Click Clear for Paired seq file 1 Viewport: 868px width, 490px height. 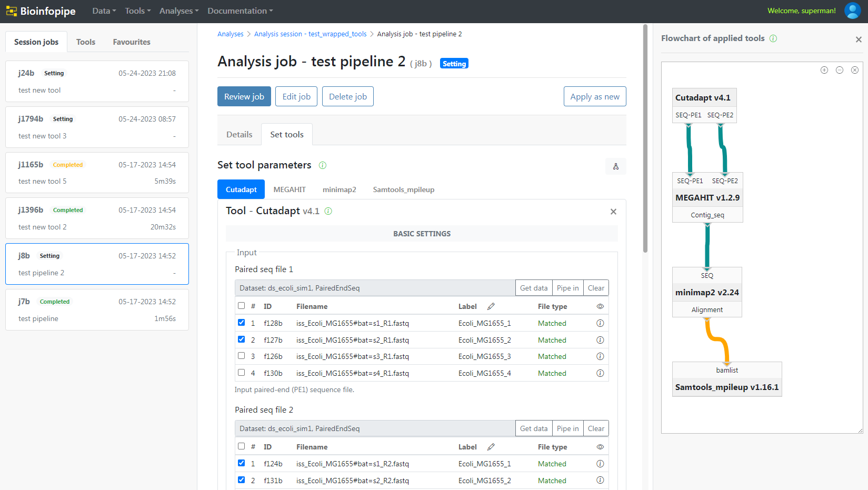(596, 288)
